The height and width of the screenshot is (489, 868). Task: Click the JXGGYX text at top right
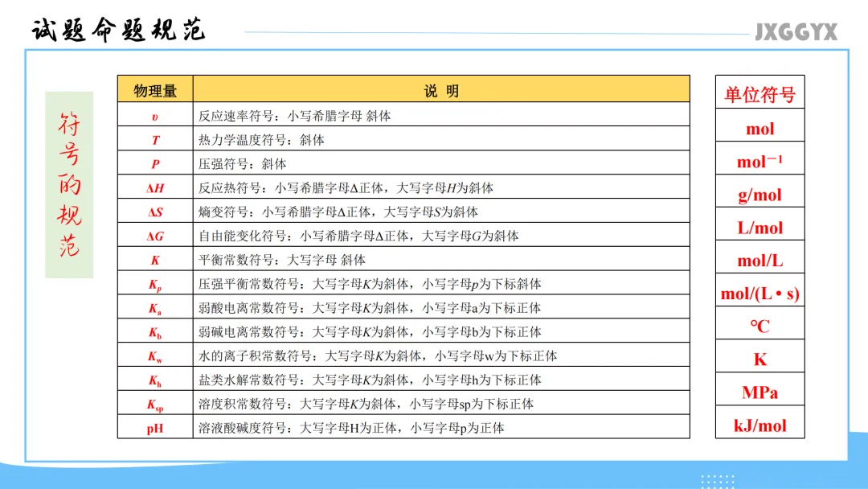(796, 32)
